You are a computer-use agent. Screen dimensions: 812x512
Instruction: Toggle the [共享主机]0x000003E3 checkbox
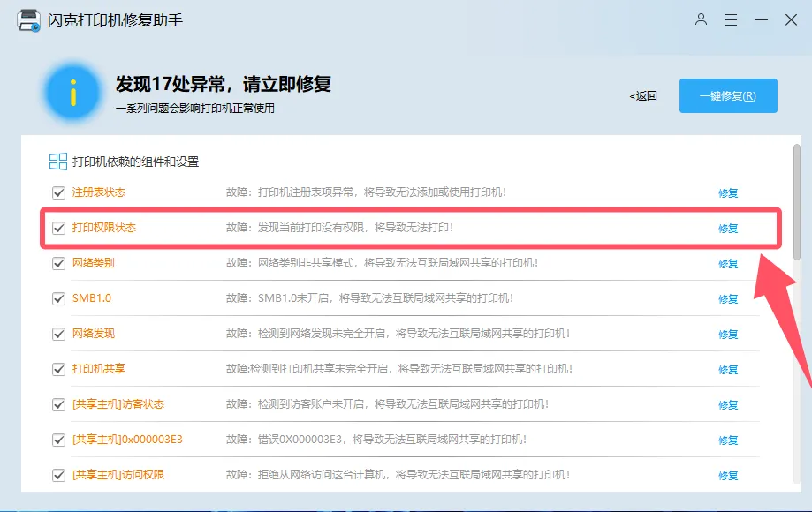pyautogui.click(x=58, y=440)
